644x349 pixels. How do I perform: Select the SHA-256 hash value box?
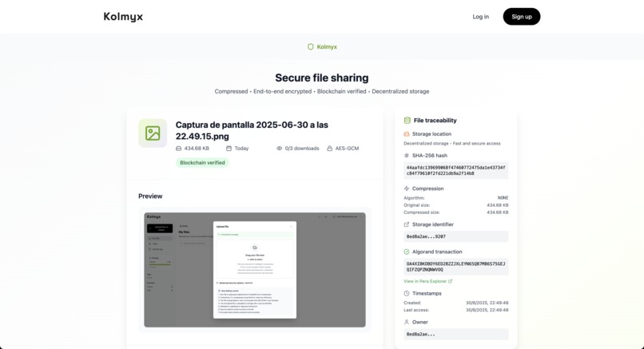tap(456, 170)
